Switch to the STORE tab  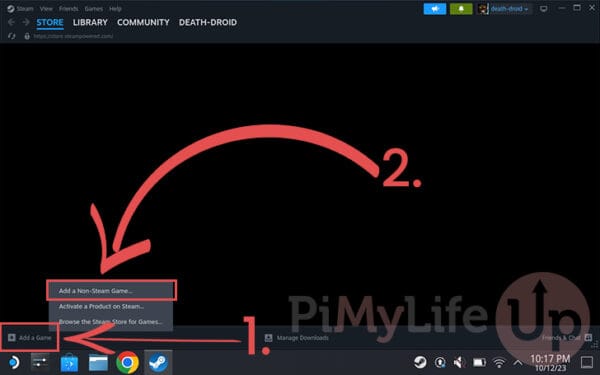tap(50, 22)
